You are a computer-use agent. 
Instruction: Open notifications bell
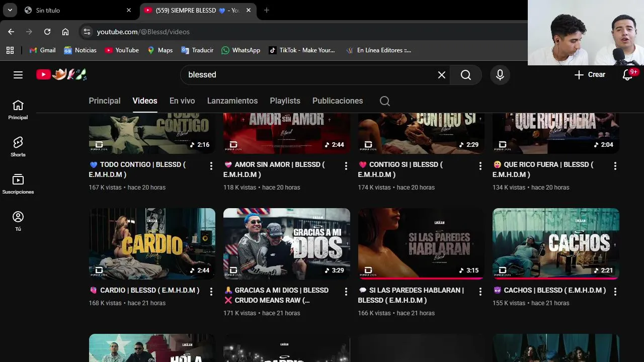pos(627,75)
